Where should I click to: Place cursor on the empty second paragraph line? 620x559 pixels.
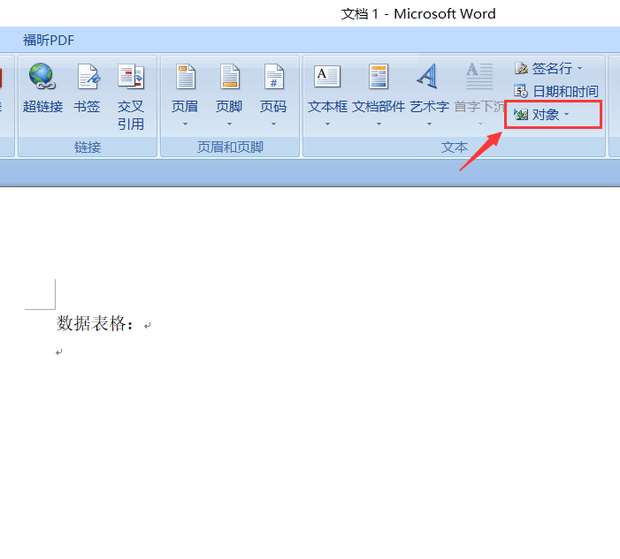click(x=59, y=352)
